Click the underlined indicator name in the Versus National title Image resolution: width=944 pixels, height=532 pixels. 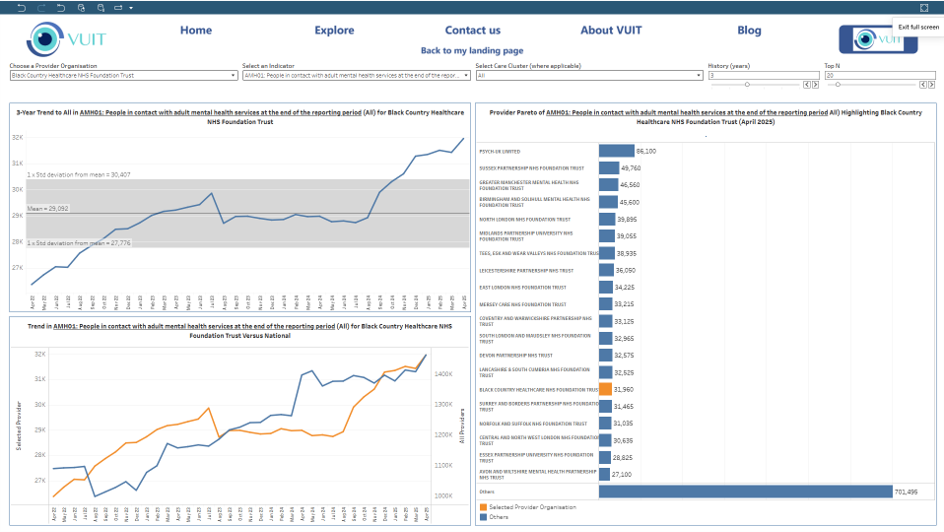194,326
